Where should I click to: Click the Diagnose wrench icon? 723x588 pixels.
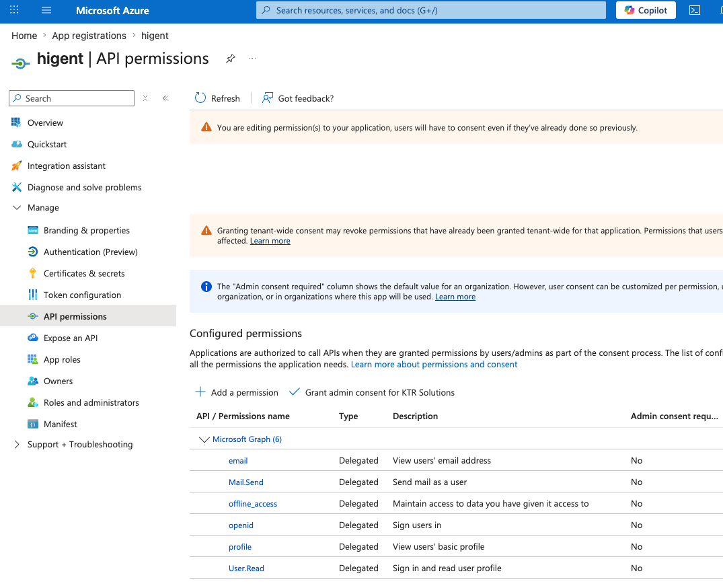coord(17,187)
